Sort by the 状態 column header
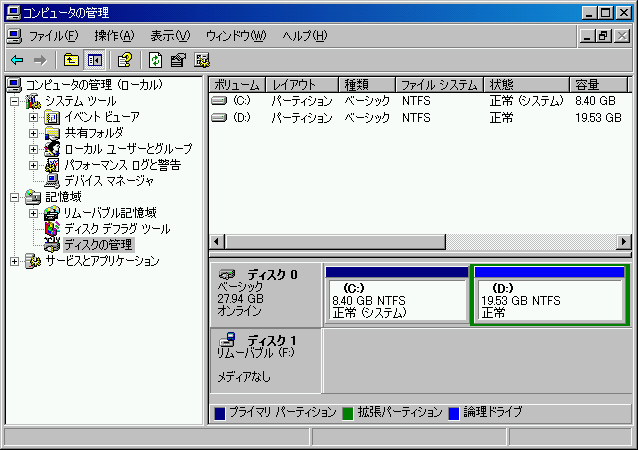 pyautogui.click(x=527, y=85)
